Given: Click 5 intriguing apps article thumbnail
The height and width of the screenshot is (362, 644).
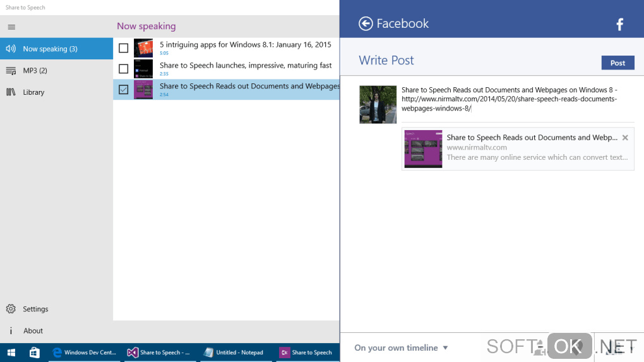Looking at the screenshot, I should (x=143, y=48).
